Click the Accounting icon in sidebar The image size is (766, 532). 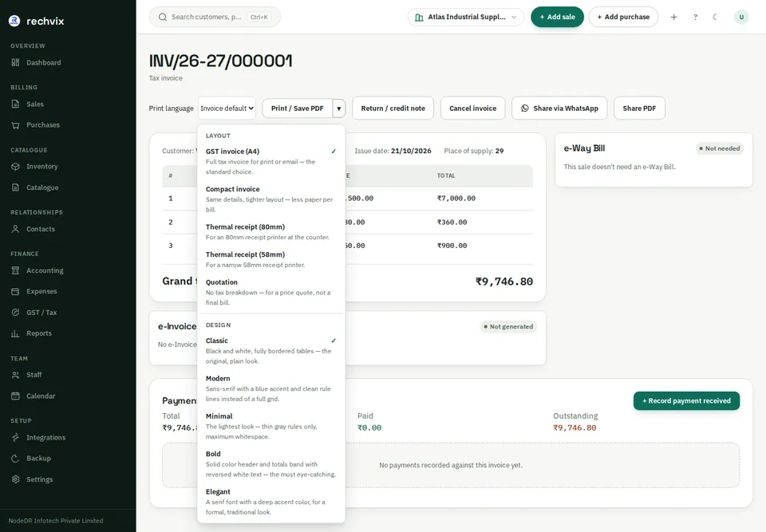[15, 270]
